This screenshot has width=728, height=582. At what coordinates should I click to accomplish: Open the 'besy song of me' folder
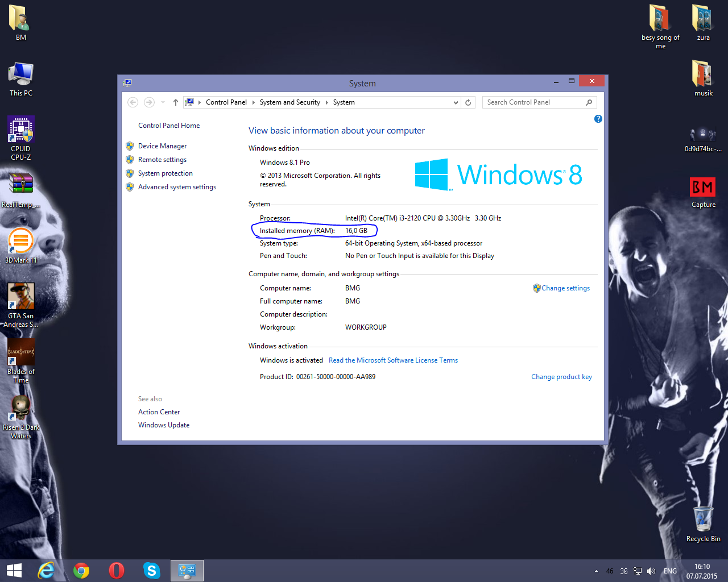660,26
